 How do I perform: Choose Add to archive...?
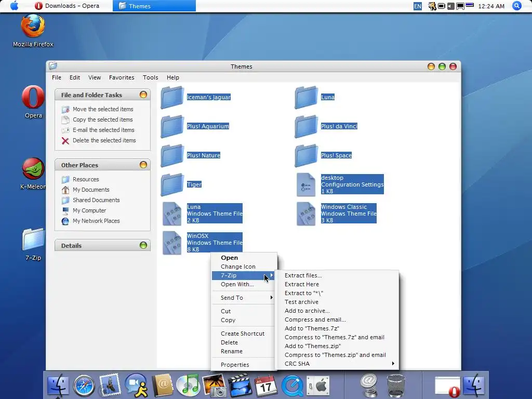coord(337,311)
